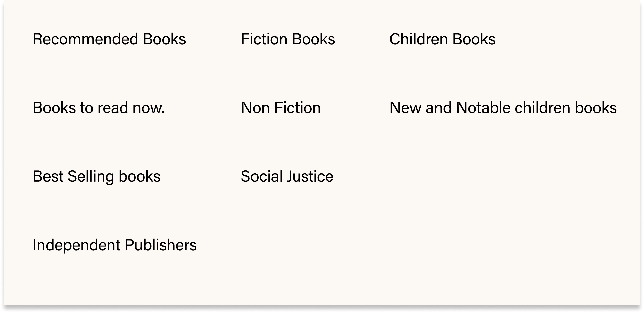Go to the Children Books section
The image size is (644, 313).
442,39
